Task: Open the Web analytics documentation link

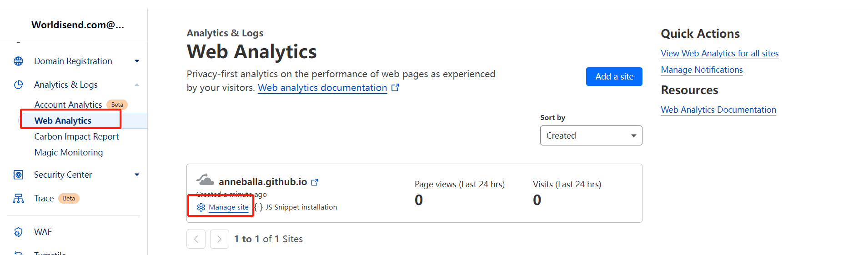Action: click(322, 88)
